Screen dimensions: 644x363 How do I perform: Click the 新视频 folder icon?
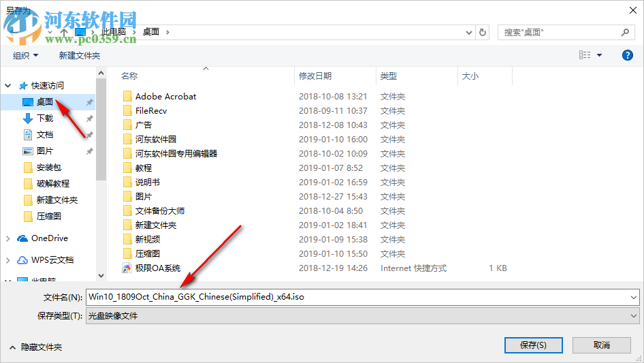pos(127,239)
